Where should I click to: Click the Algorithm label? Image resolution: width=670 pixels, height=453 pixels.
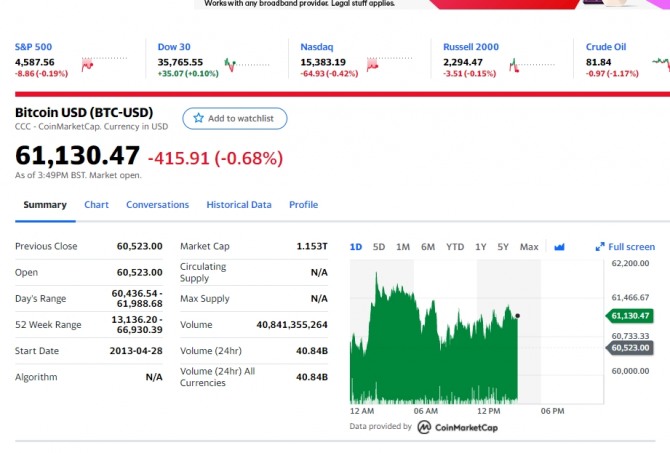(x=36, y=377)
